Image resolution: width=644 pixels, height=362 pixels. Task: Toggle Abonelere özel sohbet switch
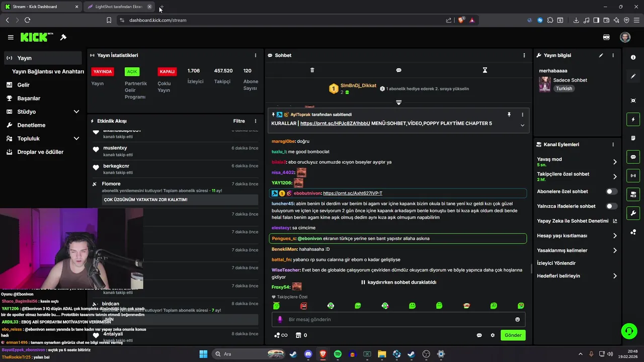coord(612,192)
